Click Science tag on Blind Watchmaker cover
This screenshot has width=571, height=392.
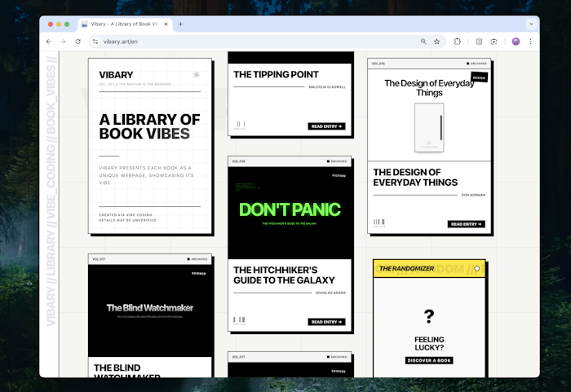click(x=199, y=273)
